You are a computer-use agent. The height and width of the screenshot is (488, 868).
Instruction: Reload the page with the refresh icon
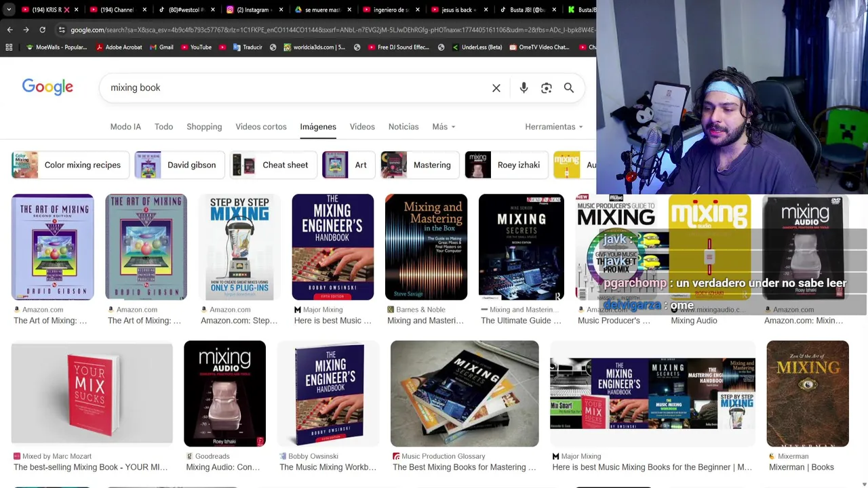tap(42, 30)
